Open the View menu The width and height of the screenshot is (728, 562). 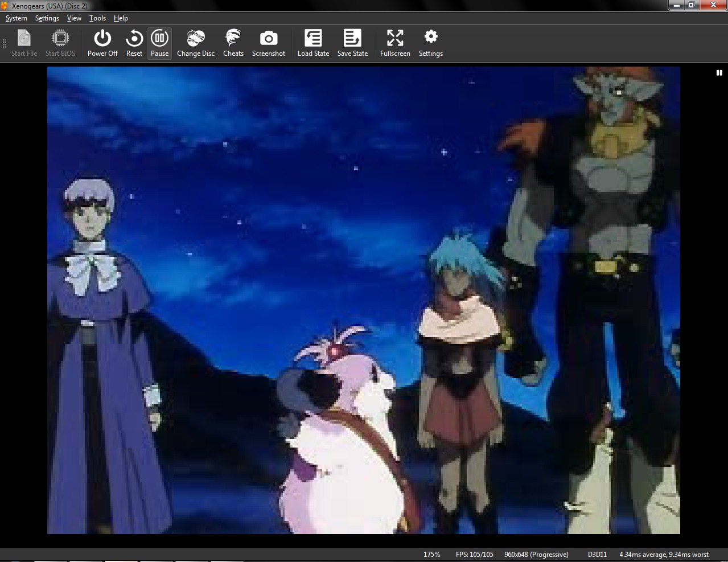point(74,18)
